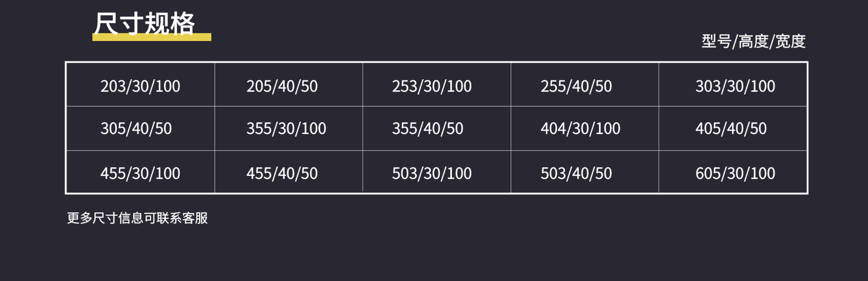Click the word 宽度 in the legend
Viewport: 868px width, 281px height.
pos(791,41)
